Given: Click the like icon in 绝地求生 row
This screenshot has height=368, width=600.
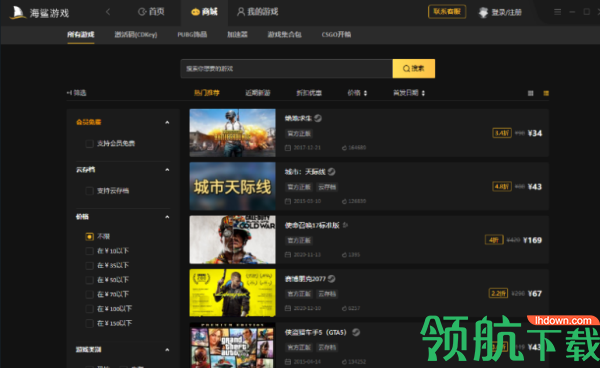Looking at the screenshot, I should tap(344, 148).
